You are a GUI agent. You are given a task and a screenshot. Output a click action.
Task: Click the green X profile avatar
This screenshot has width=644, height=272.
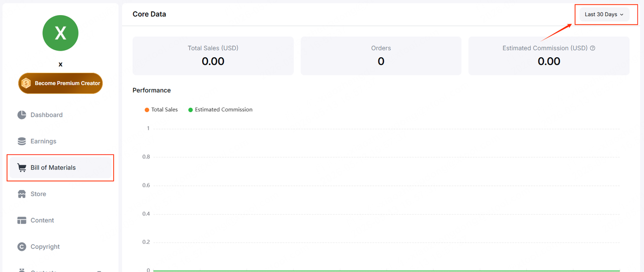[60, 33]
